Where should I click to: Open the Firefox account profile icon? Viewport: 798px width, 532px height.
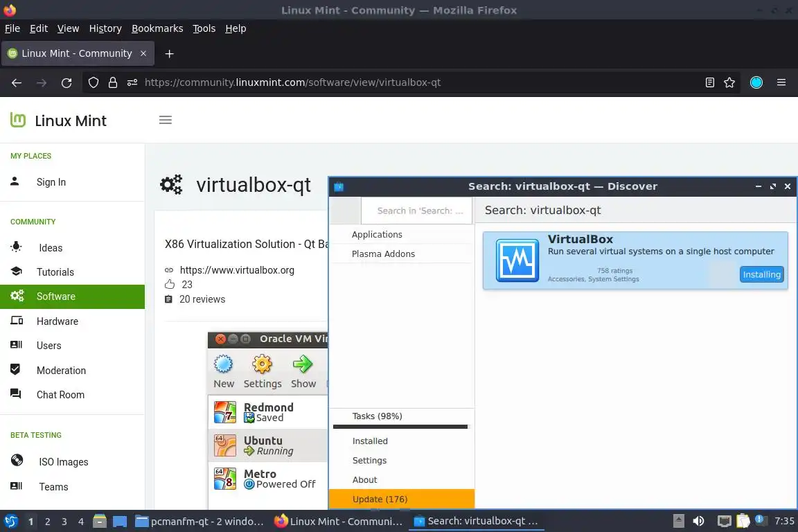(756, 82)
